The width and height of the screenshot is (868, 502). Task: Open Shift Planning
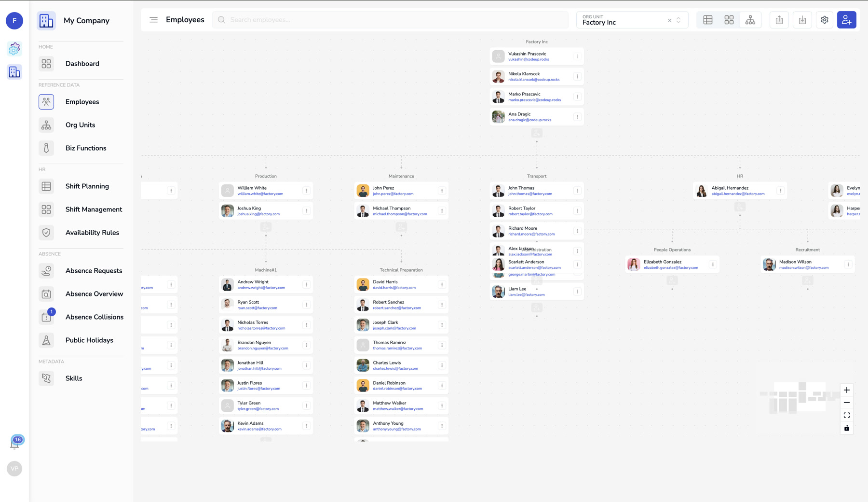[81, 186]
